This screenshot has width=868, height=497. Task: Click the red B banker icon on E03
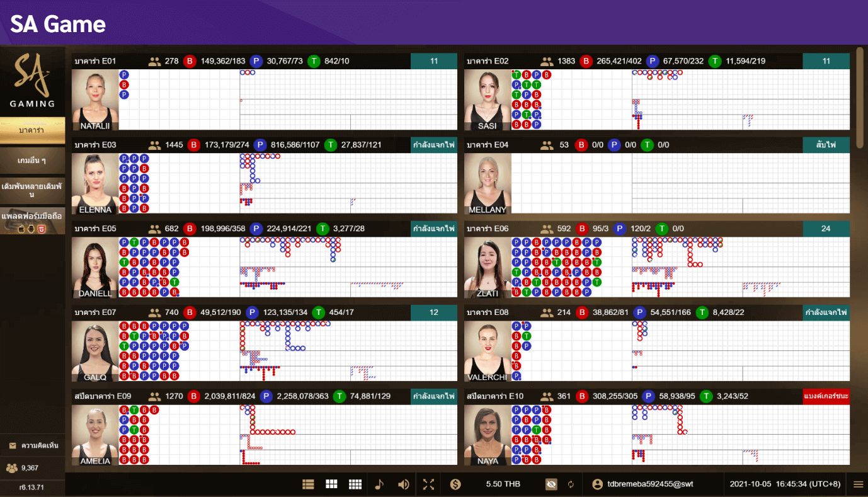tap(193, 145)
